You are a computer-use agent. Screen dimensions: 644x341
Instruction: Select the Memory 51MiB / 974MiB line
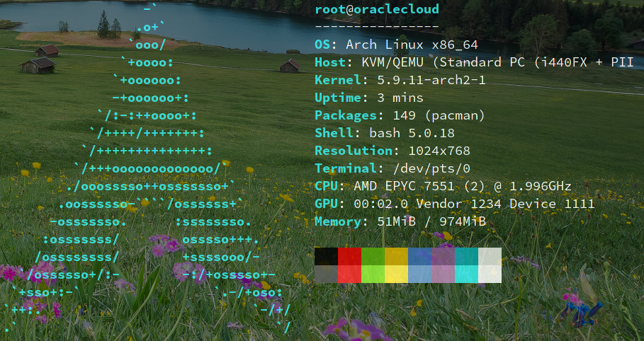click(400, 221)
